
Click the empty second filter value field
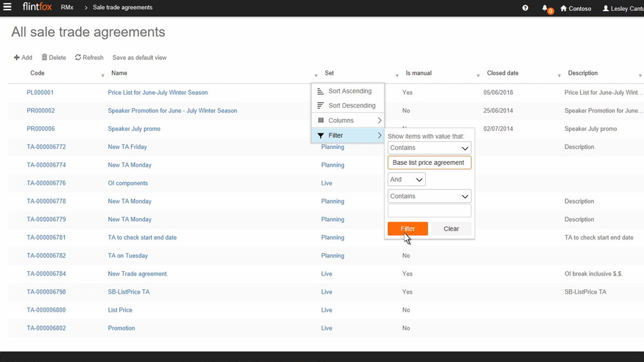click(429, 211)
